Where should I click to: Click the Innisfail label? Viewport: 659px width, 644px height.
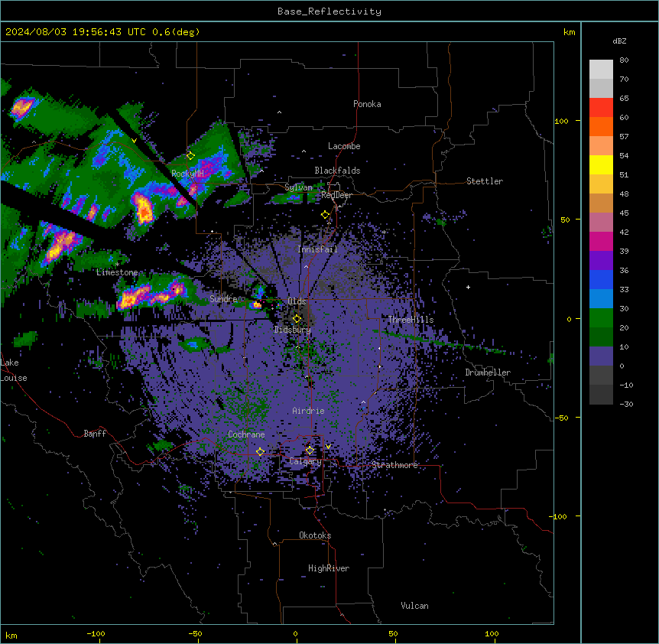(317, 249)
